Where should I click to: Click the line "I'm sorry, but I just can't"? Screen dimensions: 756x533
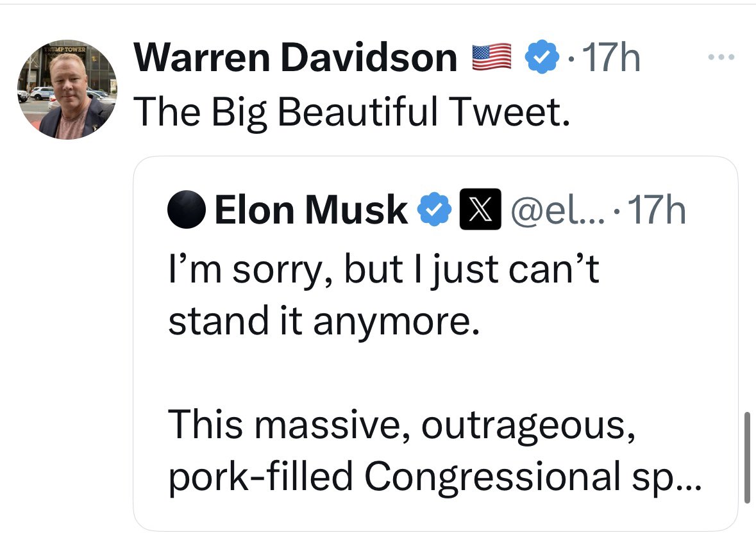click(x=383, y=271)
